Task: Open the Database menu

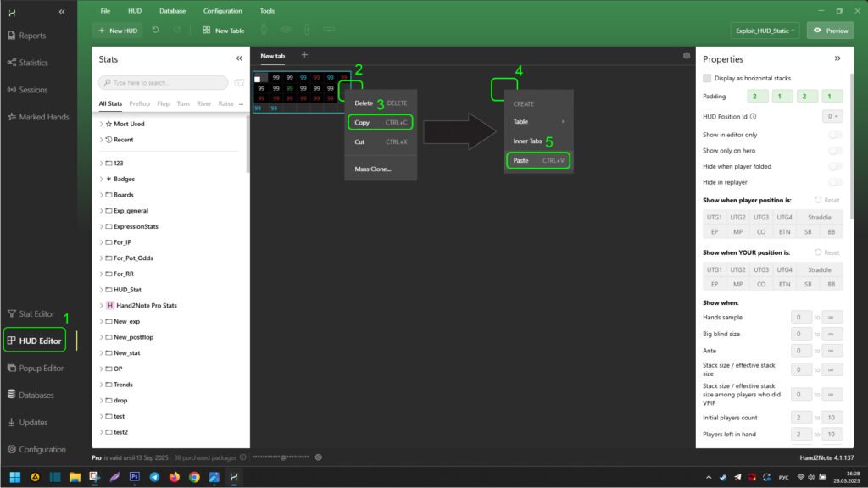Action: pos(172,11)
